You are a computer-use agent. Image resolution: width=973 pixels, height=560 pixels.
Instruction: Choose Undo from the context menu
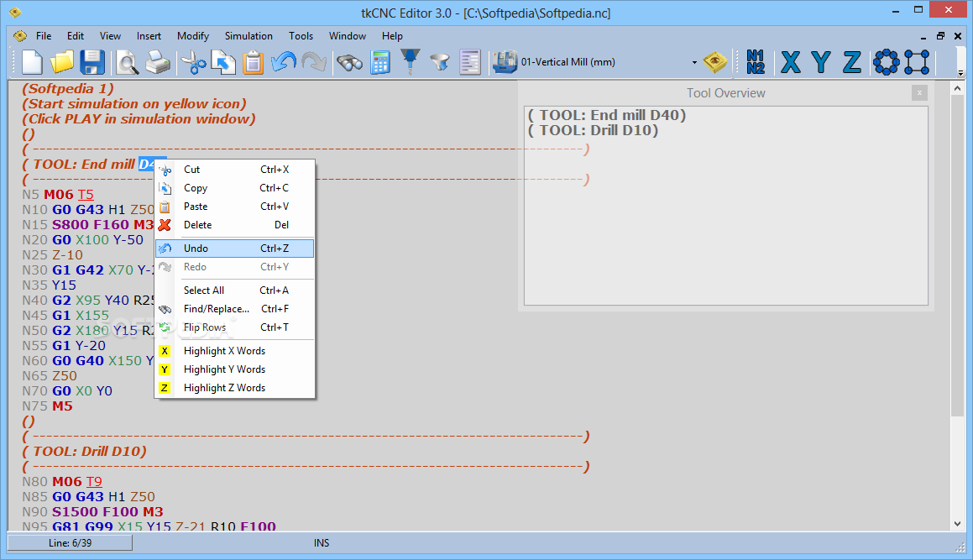click(x=234, y=249)
